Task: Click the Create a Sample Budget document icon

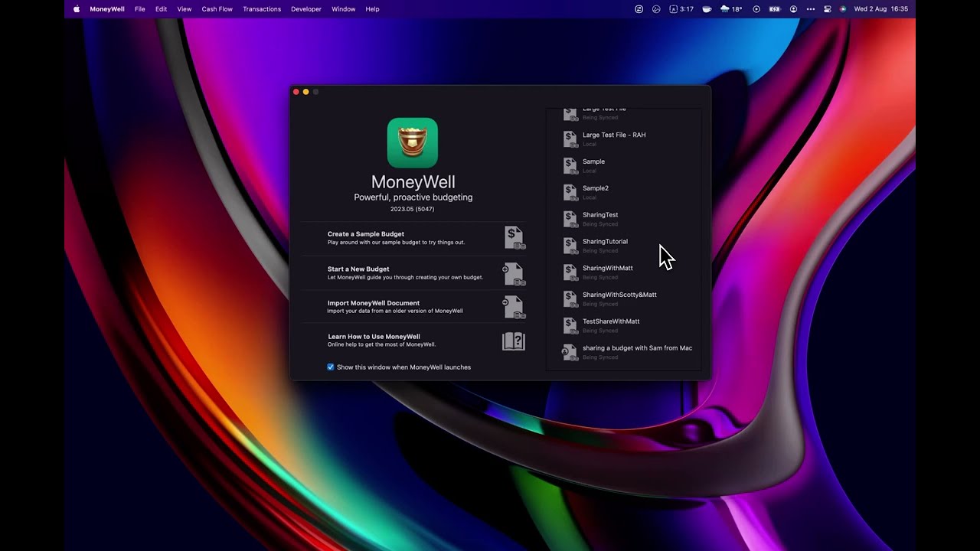Action: click(514, 238)
